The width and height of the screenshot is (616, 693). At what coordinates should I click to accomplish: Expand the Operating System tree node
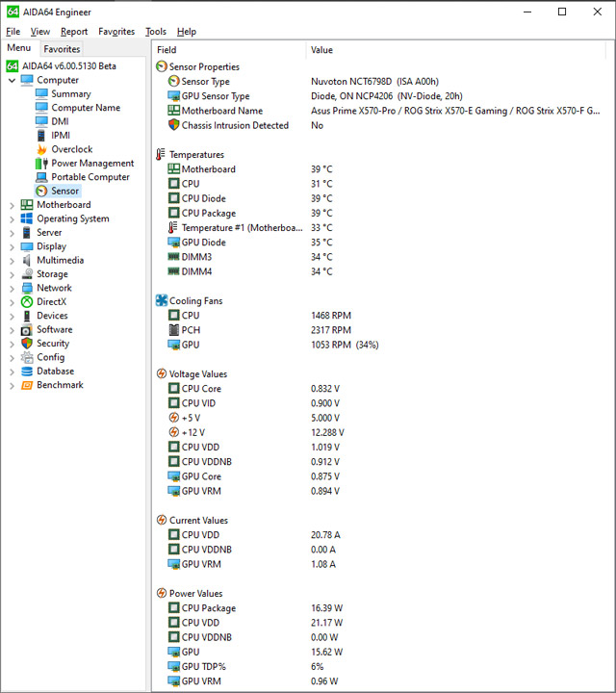(x=12, y=218)
